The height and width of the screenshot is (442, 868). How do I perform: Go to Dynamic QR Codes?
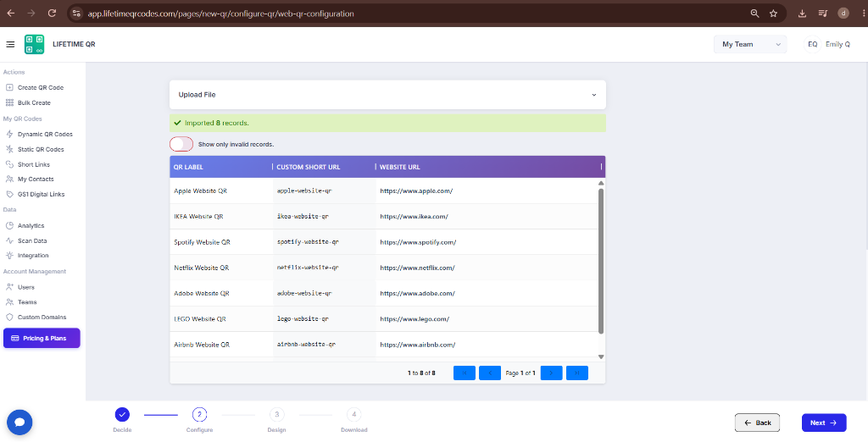click(x=39, y=135)
